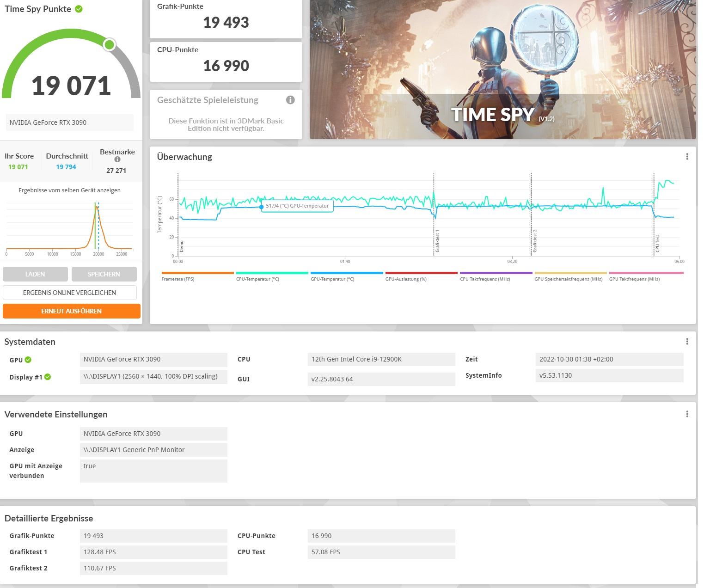Click the orange ERNEUT AUSFÜHREN button
Screen dimensions: 710x588
click(x=72, y=311)
